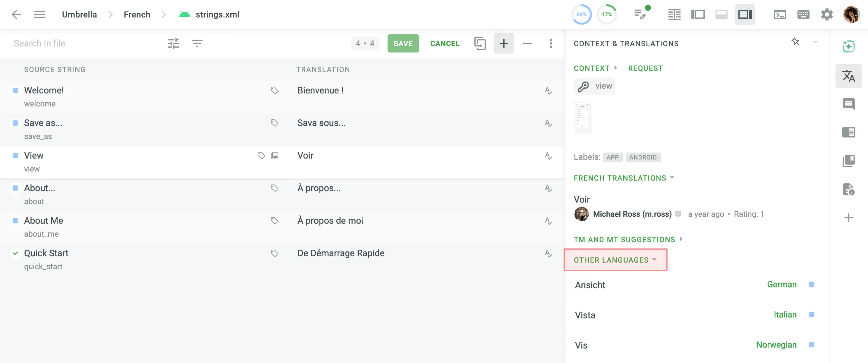Click the 64% translation progress circle
868x363 pixels.
(x=581, y=14)
